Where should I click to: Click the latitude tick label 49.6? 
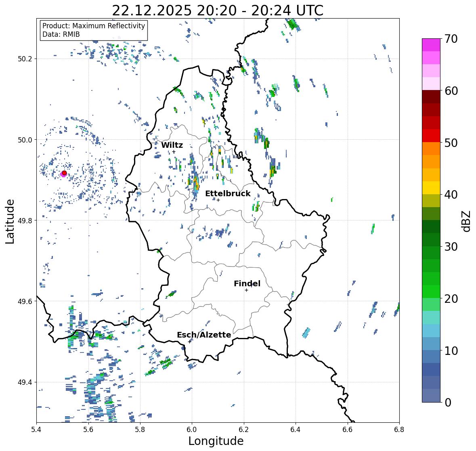pos(25,301)
